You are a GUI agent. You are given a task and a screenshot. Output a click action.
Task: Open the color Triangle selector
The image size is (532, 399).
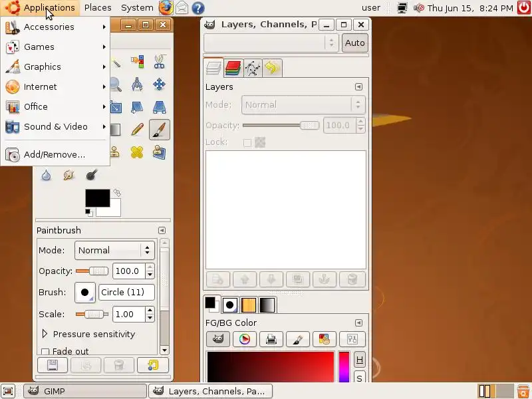(x=244, y=339)
